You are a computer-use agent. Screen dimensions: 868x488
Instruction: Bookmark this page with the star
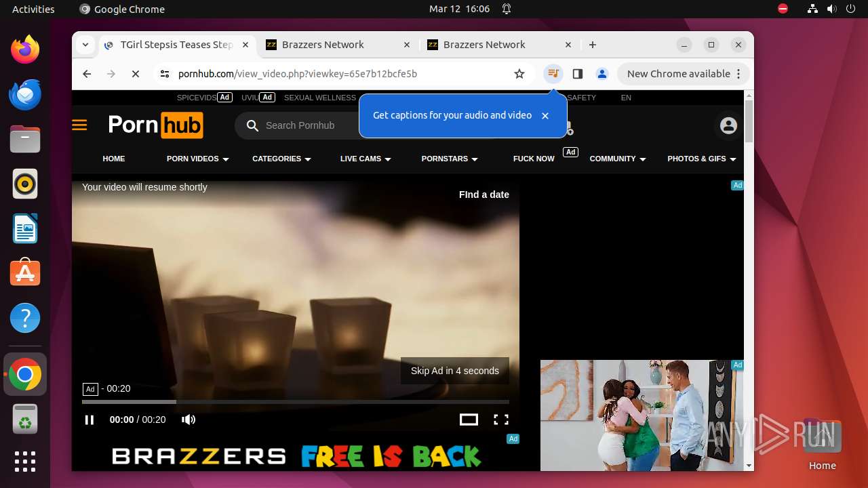[519, 74]
